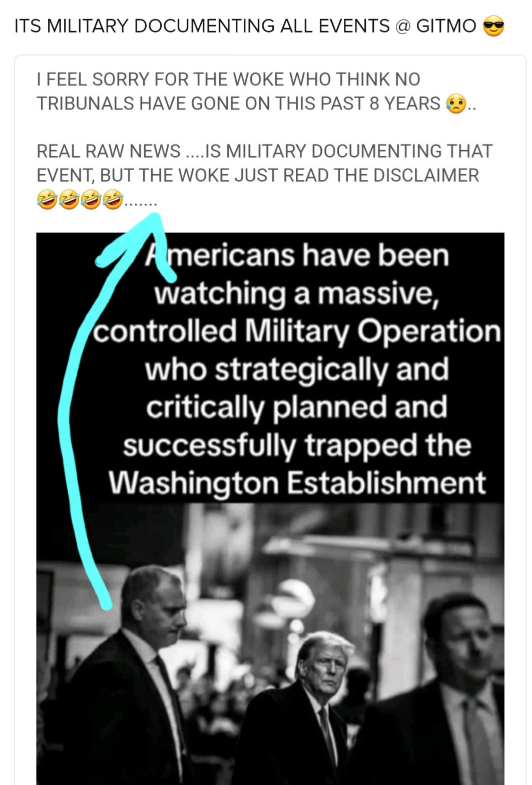Click the word DISCLAIMER in the post
Screen dimensions: 532x785
(x=426, y=175)
